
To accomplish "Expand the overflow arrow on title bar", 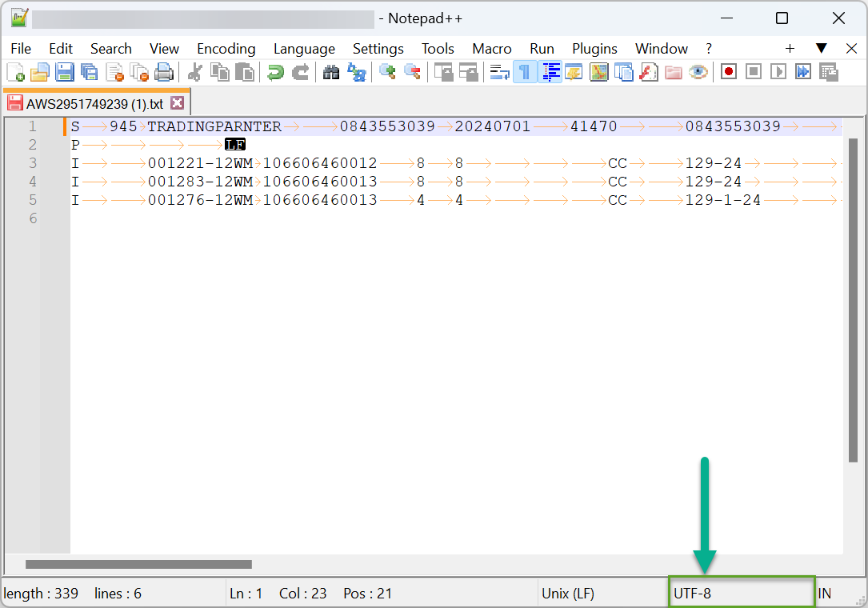I will [821, 49].
